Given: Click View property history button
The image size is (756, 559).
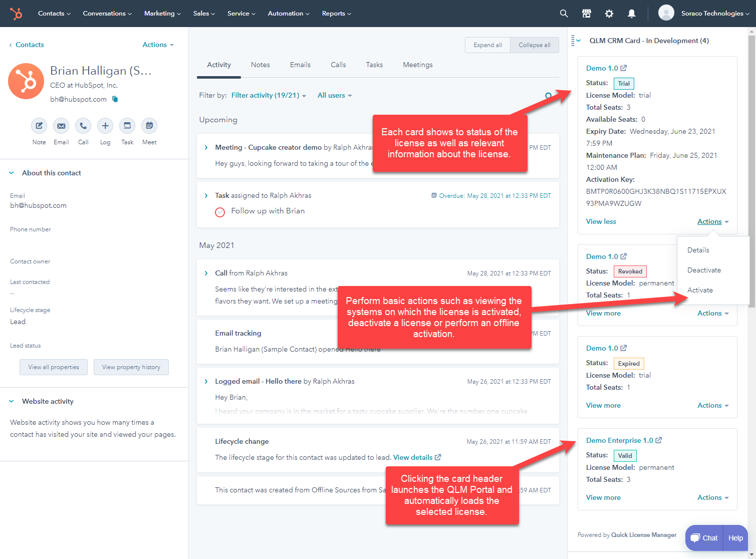Looking at the screenshot, I should (x=131, y=367).
